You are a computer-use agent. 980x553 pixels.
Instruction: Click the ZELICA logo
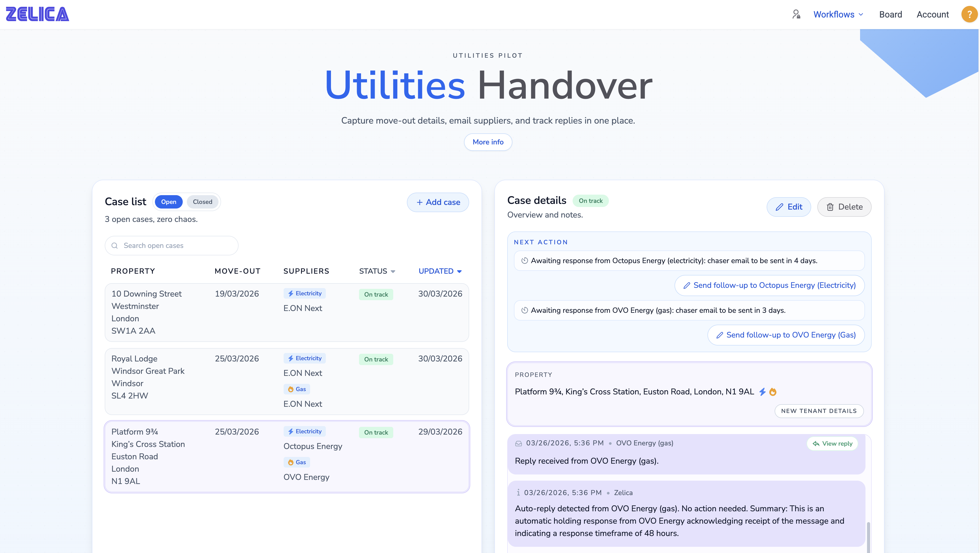[x=37, y=14]
